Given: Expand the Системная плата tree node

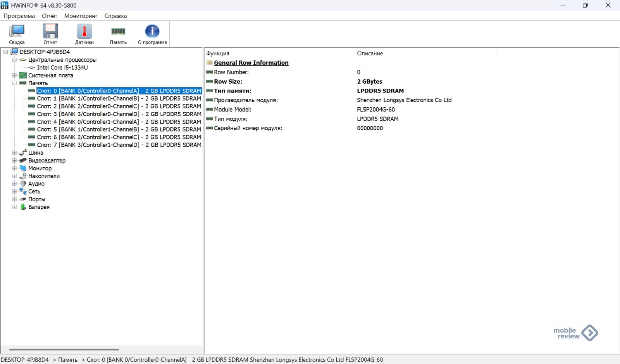Looking at the screenshot, I should (x=14, y=76).
